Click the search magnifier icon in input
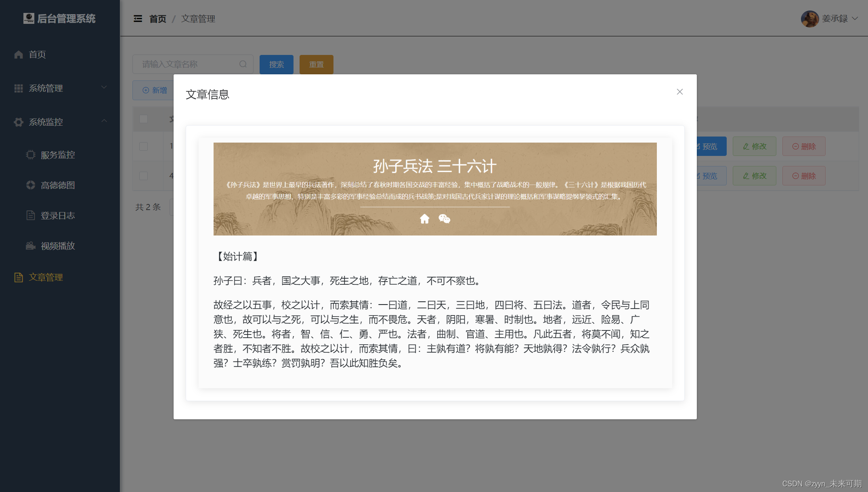Screen dimensions: 868x492 point(243,64)
